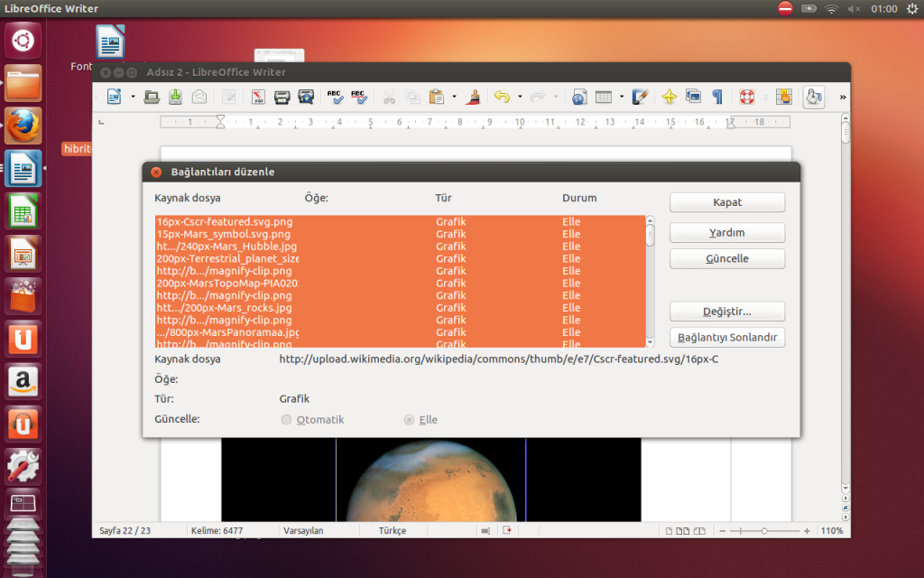Click the LibreOffice Help lifebuoy icon
The height and width of the screenshot is (578, 924).
click(x=746, y=97)
